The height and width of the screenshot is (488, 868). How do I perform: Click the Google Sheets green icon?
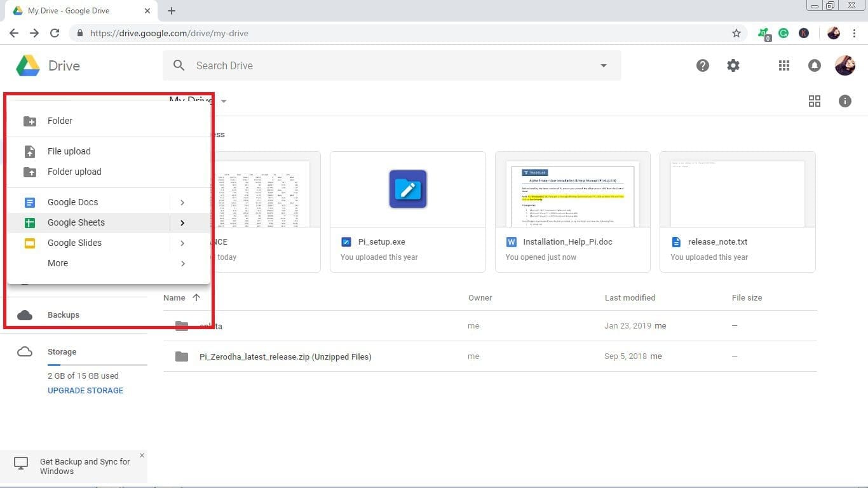coord(30,222)
